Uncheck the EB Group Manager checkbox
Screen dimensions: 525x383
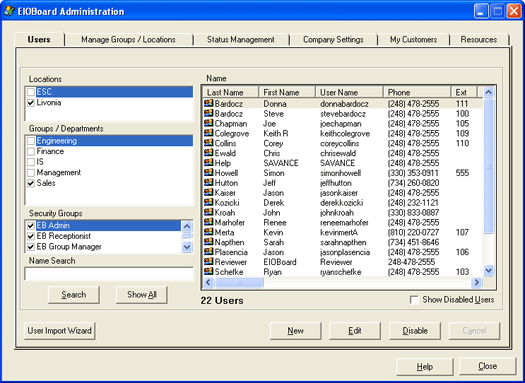coord(31,247)
